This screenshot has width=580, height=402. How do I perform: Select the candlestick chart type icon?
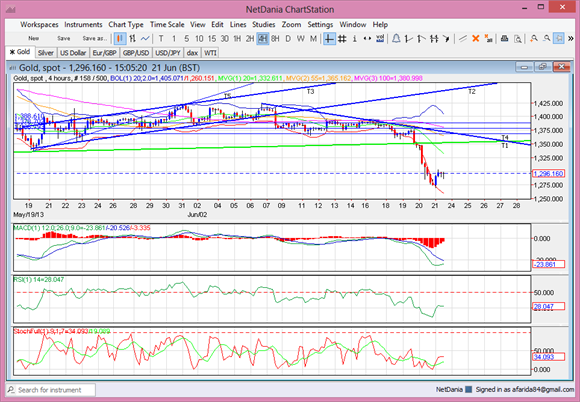click(x=120, y=38)
